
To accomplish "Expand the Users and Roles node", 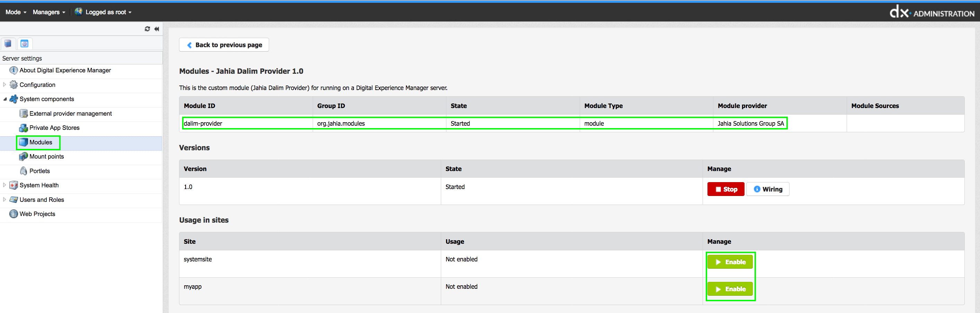I will point(5,200).
